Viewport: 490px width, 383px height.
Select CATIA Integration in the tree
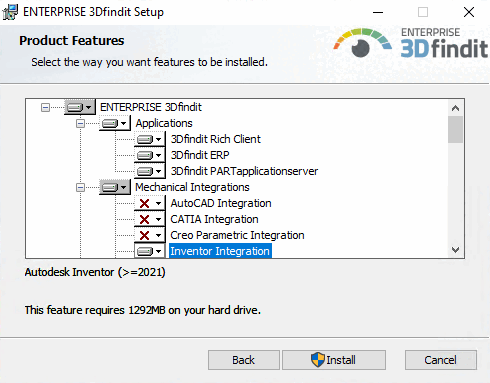coord(214,219)
